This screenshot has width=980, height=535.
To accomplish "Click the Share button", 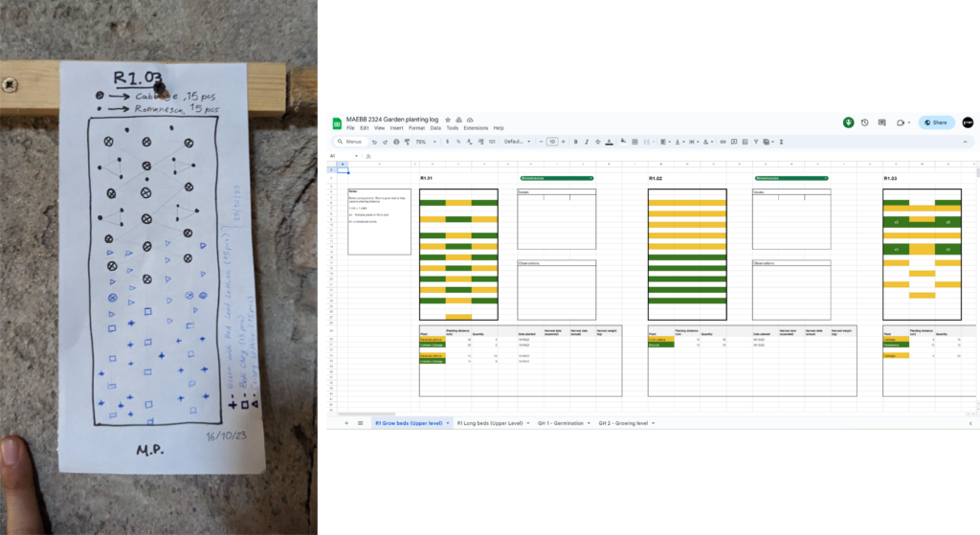I will 936,123.
